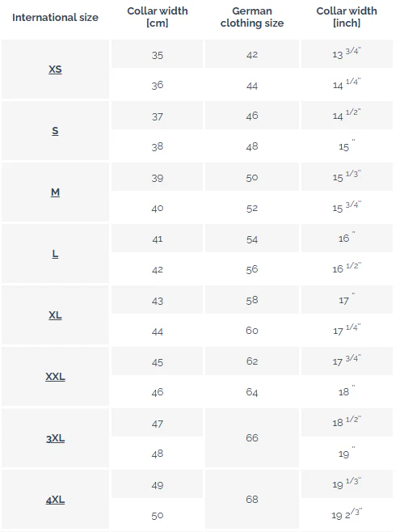Open the XL size link
Image resolution: width=404 pixels, height=532 pixels.
click(x=55, y=315)
